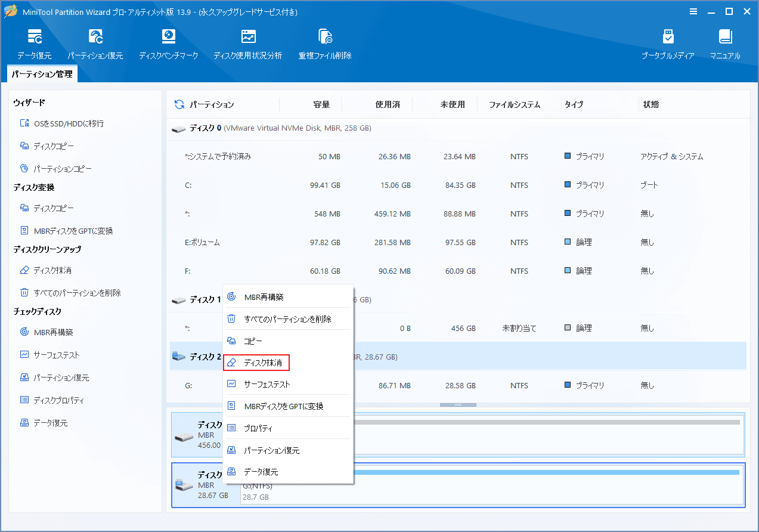Choose コピー from the context menu
Screen dimensions: 759x532
288,341
